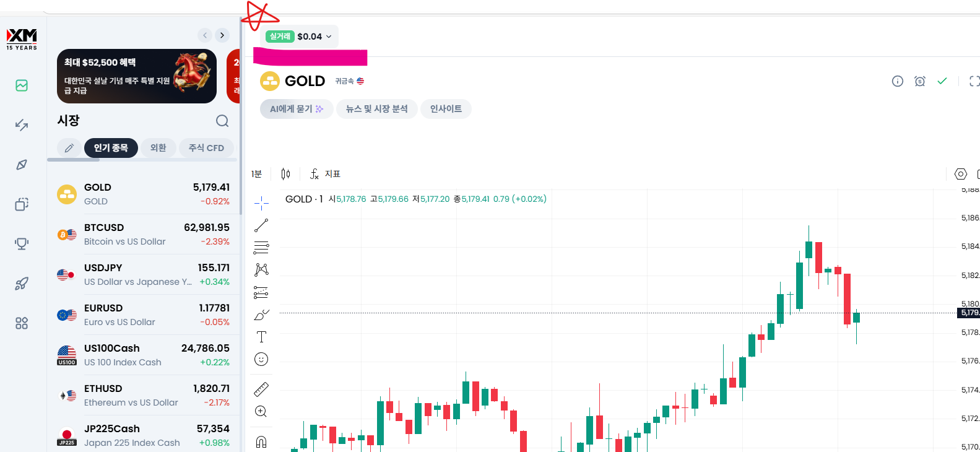The width and height of the screenshot is (980, 452).
Task: Select the ruler measure tool
Action: 261,389
